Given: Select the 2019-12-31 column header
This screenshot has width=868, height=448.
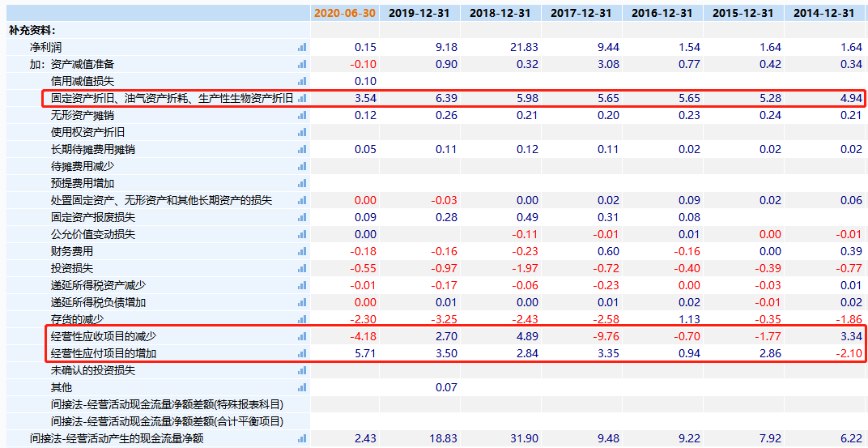Looking at the screenshot, I should tap(420, 13).
